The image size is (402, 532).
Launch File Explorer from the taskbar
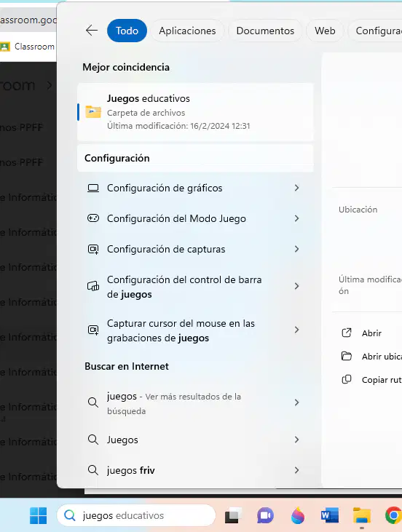[362, 515]
